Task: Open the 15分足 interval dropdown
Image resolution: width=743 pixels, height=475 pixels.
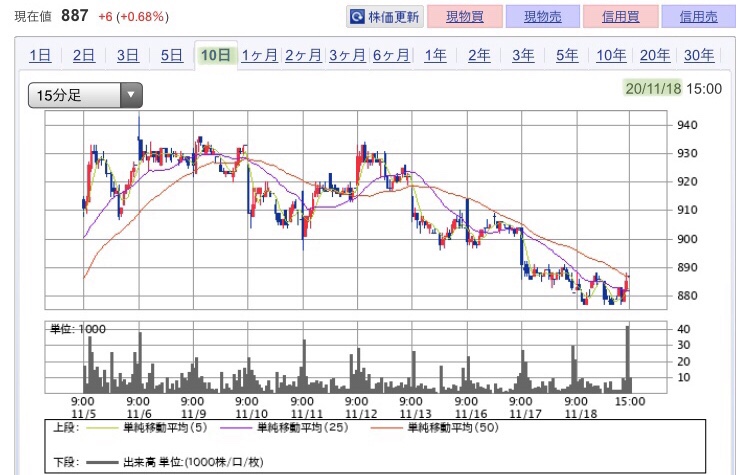Action: [85, 95]
